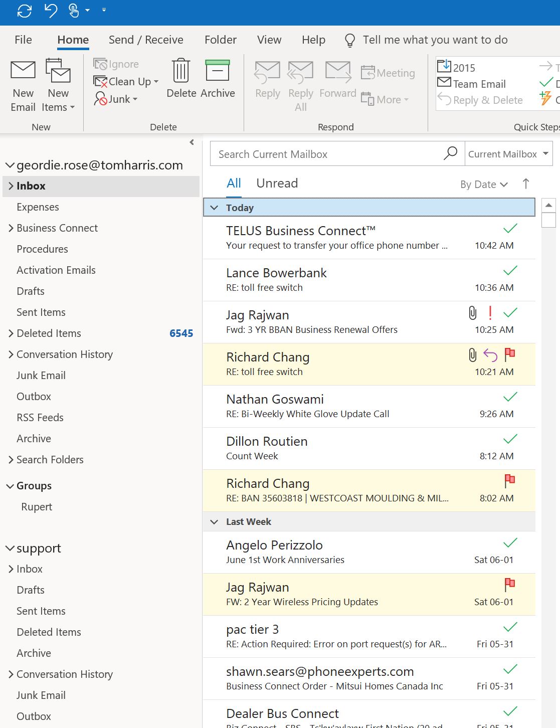The height and width of the screenshot is (728, 560).
Task: Switch to Send / Receive tab
Action: coord(146,40)
